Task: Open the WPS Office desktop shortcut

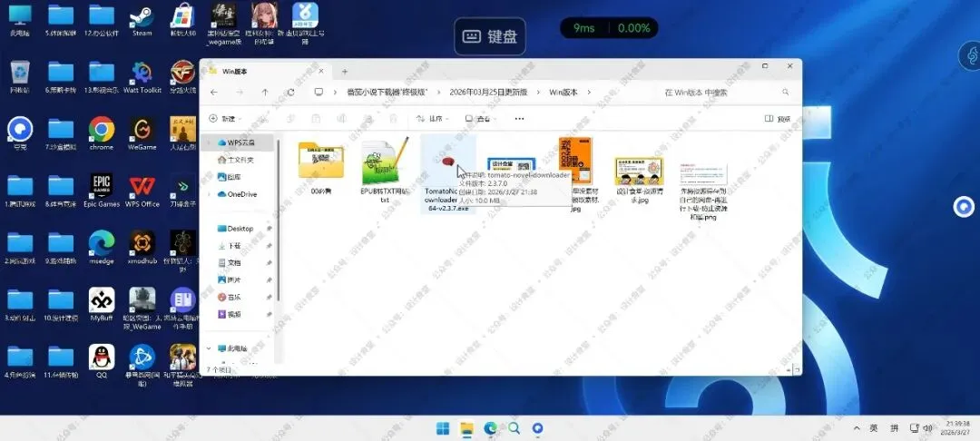Action: tap(142, 190)
